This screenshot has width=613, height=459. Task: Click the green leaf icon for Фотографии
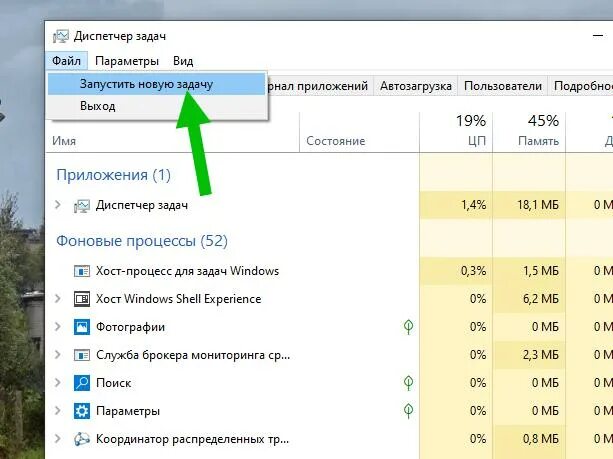coord(408,327)
